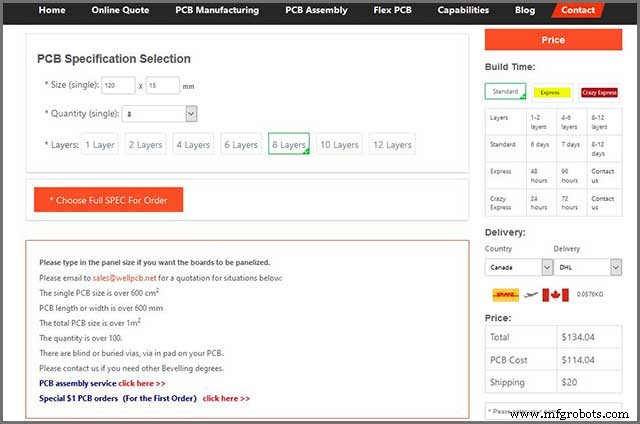Click the DHL logo icon
Screen dimensions: 640x424
pos(505,295)
